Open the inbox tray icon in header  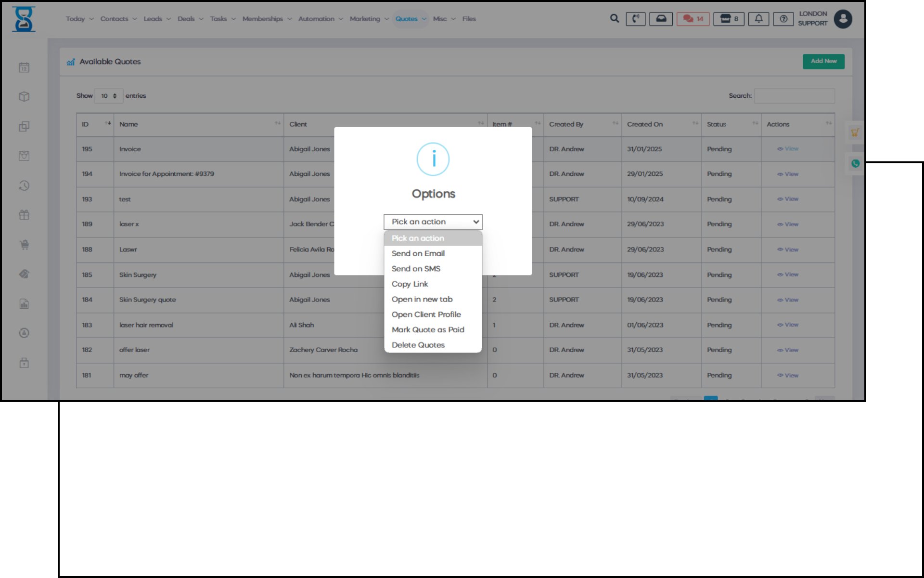[661, 19]
